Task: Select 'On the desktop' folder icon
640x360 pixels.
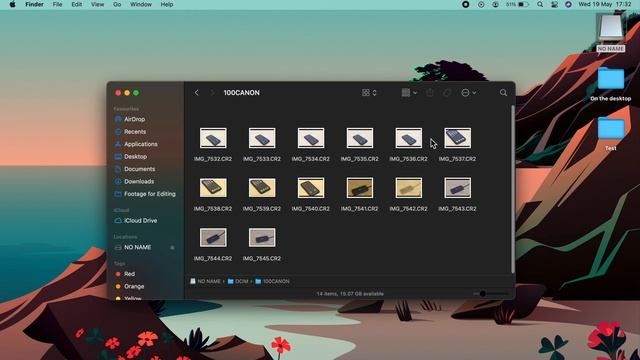Action: coord(611,84)
